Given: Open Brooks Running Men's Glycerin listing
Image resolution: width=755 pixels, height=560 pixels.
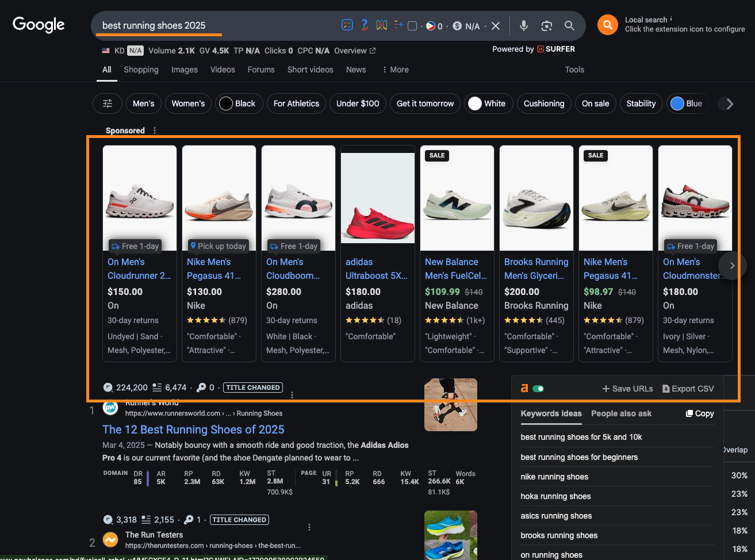Looking at the screenshot, I should click(x=536, y=269).
